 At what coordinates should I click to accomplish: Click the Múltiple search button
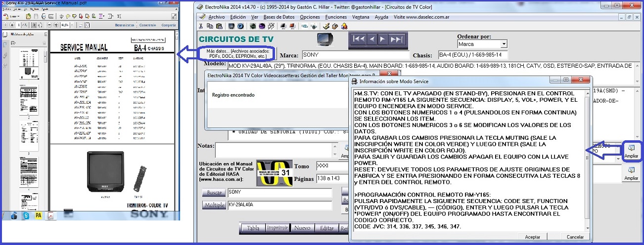214,205
